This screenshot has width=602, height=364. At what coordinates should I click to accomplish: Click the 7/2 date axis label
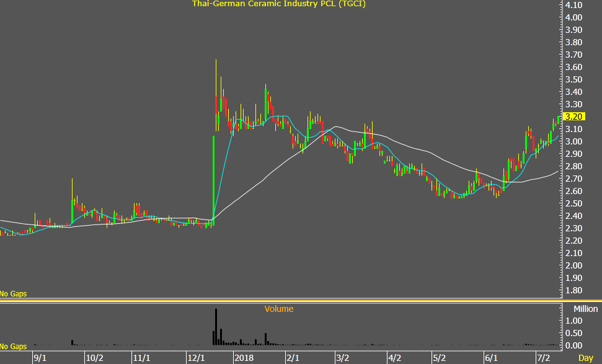click(543, 358)
